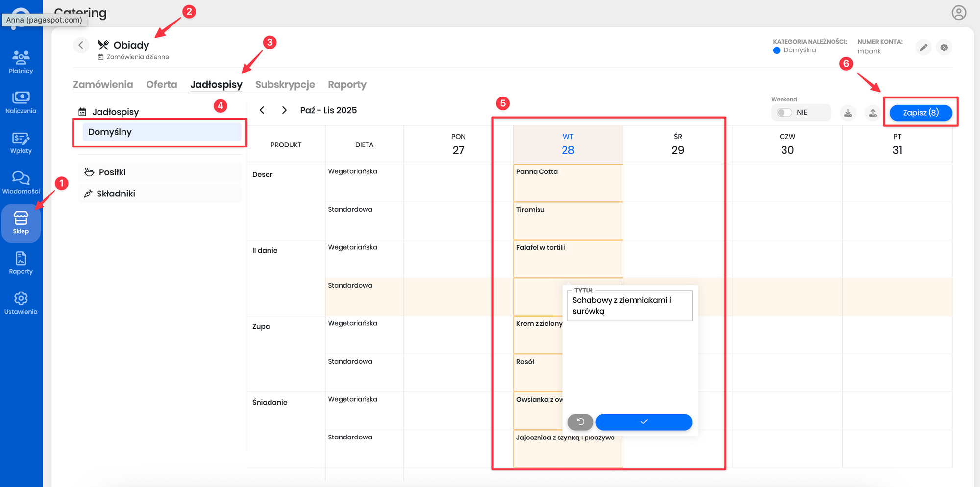Open Wpłaty in the sidebar
Screen dimensions: 980x487
click(21, 143)
